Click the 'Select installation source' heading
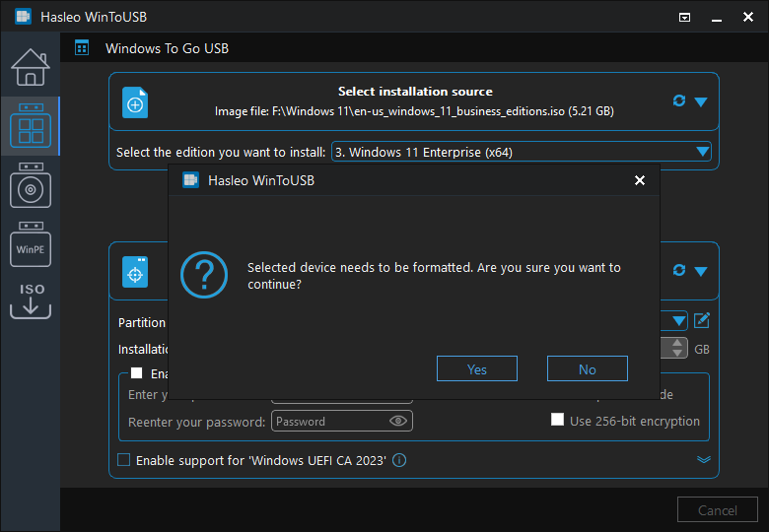 415,91
